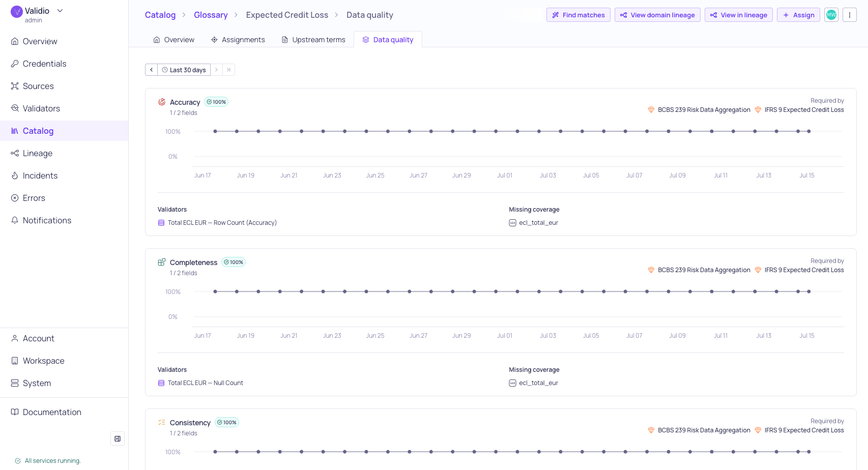Image resolution: width=868 pixels, height=470 pixels.
Task: Click the Glossary breadcrumb link
Action: (211, 15)
